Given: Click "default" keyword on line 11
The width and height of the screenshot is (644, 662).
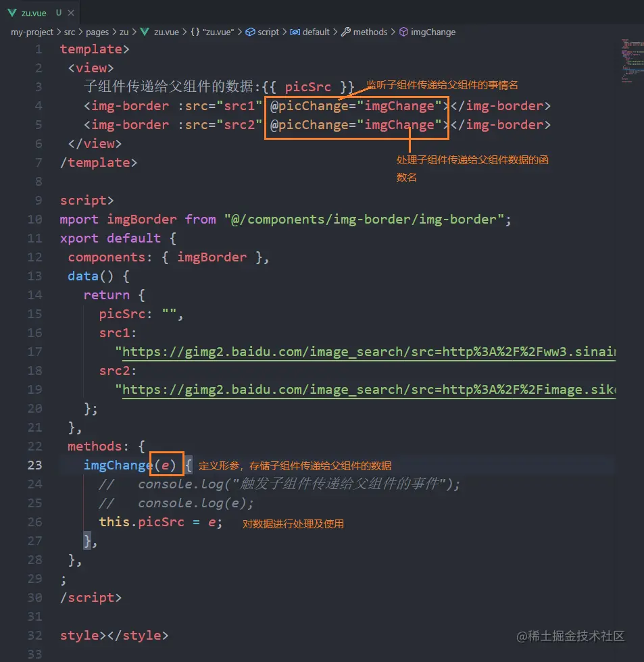Looking at the screenshot, I should [x=133, y=238].
